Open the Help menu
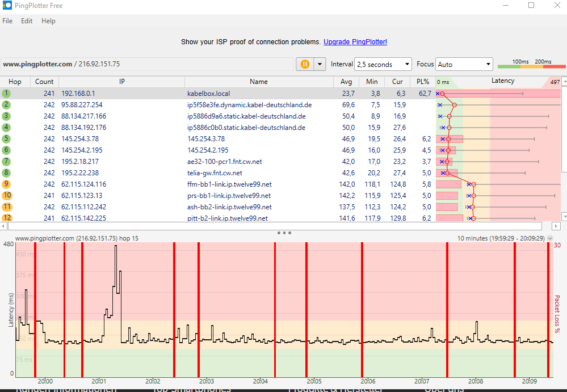This screenshot has width=567, height=392. point(48,21)
